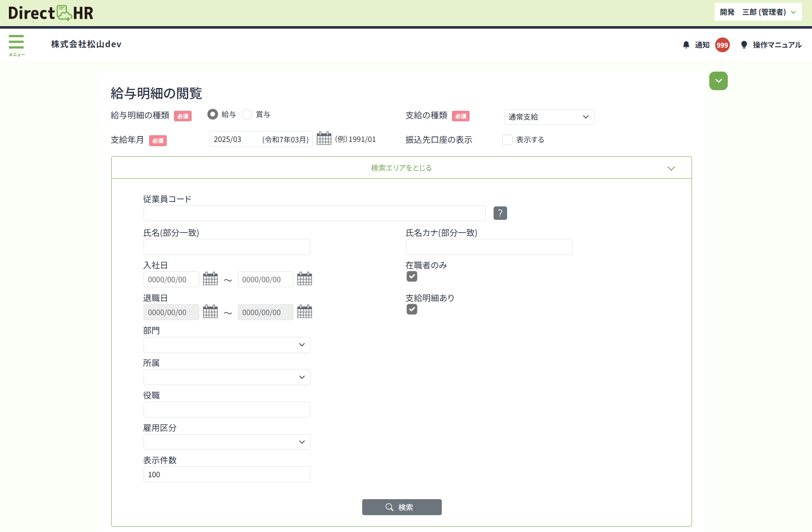The image size is (812, 532).
Task: Open calendar picker for 支給年月
Action: click(324, 139)
